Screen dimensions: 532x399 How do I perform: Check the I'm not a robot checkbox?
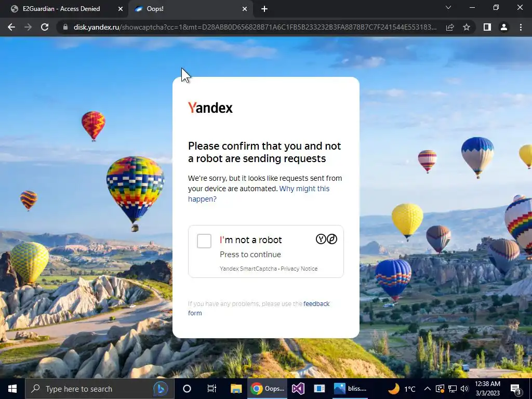click(204, 241)
